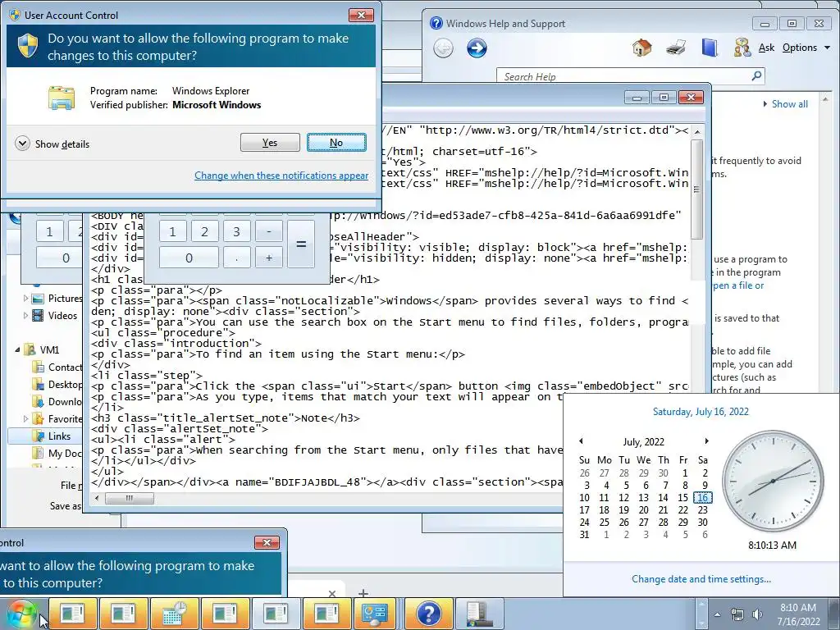
Task: Print the help topic via printer icon
Action: point(676,48)
